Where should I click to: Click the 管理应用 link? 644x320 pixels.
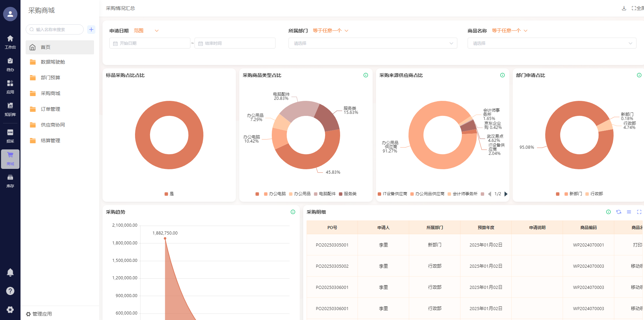click(39, 314)
